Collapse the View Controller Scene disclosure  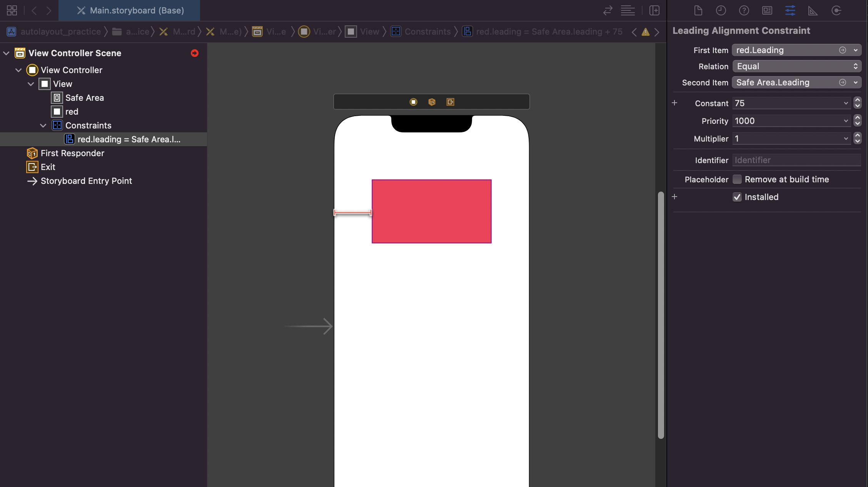pyautogui.click(x=6, y=53)
